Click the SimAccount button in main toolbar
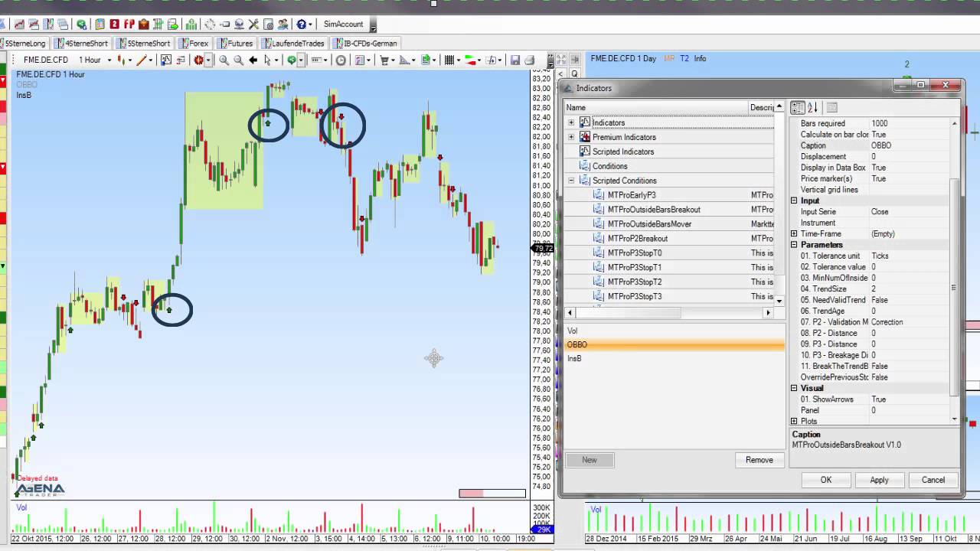 (x=343, y=24)
